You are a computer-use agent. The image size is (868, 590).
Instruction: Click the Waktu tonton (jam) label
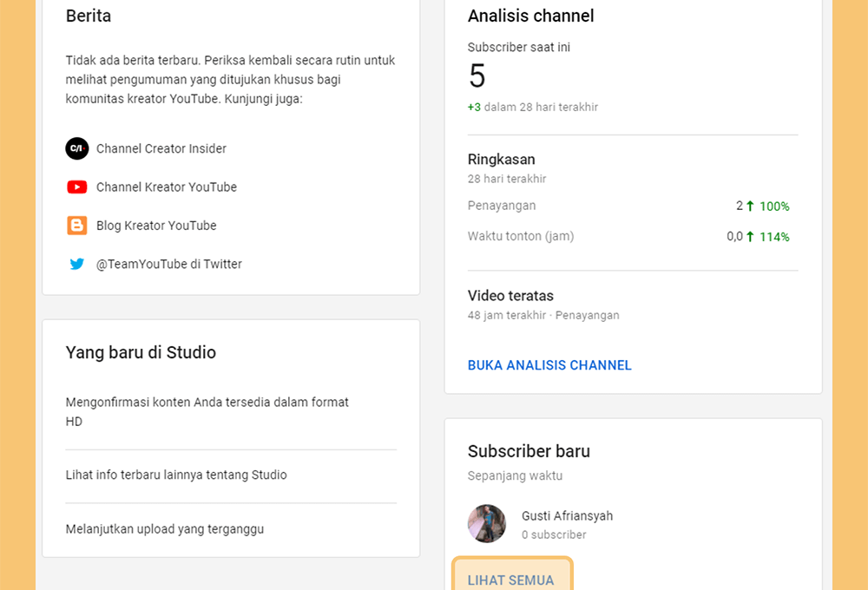click(x=520, y=236)
